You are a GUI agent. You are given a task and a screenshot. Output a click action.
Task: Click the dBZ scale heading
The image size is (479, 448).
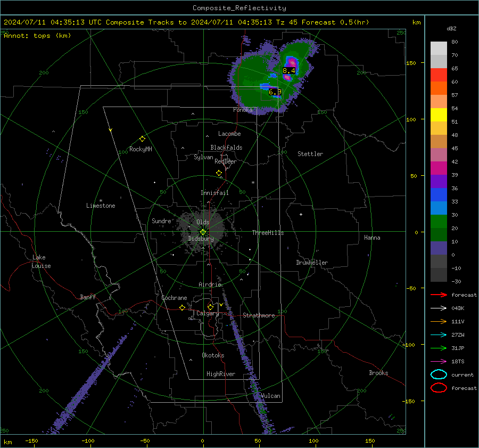[451, 29]
